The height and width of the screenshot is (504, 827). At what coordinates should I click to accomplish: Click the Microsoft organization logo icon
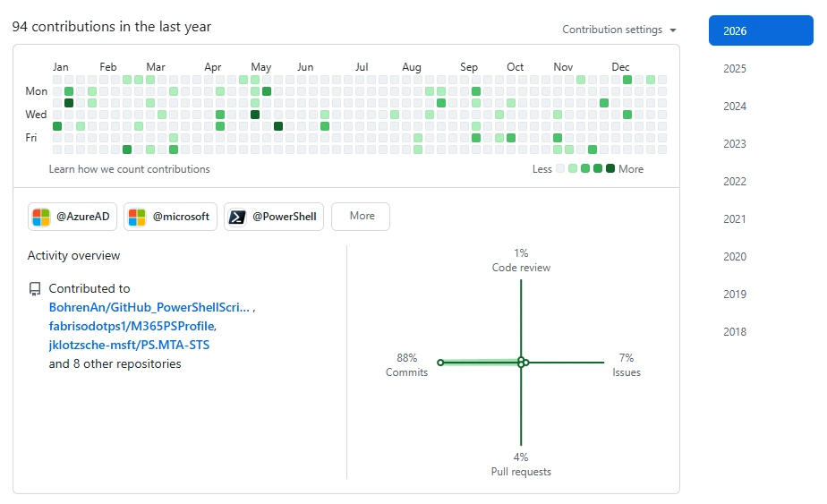click(x=137, y=217)
